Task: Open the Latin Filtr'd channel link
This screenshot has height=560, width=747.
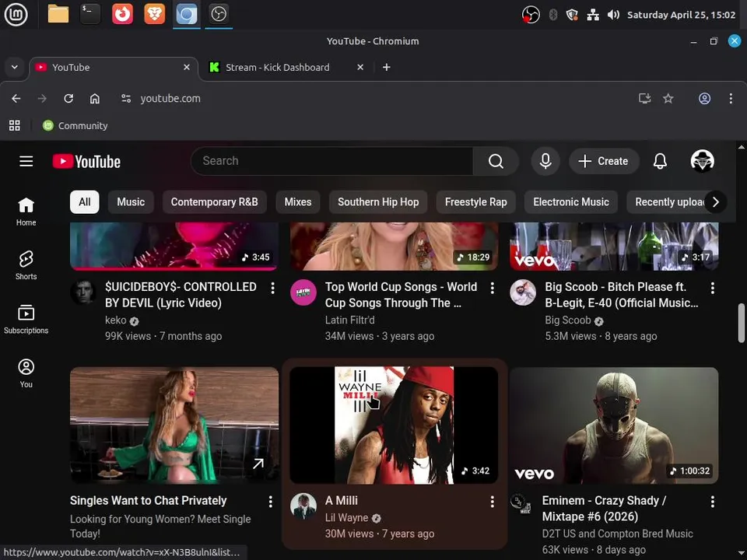Action: (349, 320)
